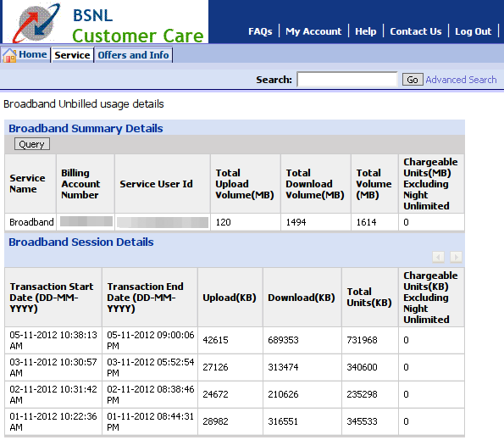Click the BSNL logo emblem

tap(36, 23)
